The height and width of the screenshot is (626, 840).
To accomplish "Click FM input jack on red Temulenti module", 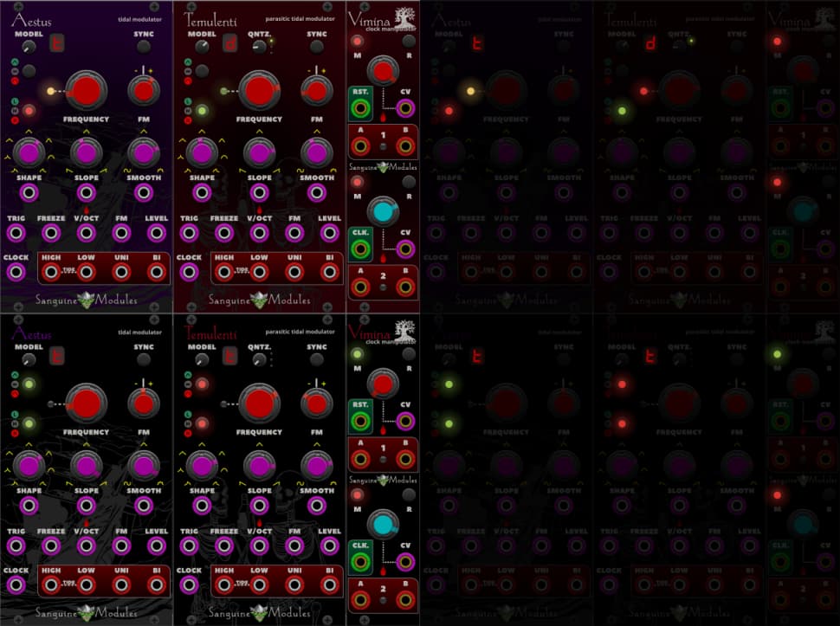I will click(294, 233).
